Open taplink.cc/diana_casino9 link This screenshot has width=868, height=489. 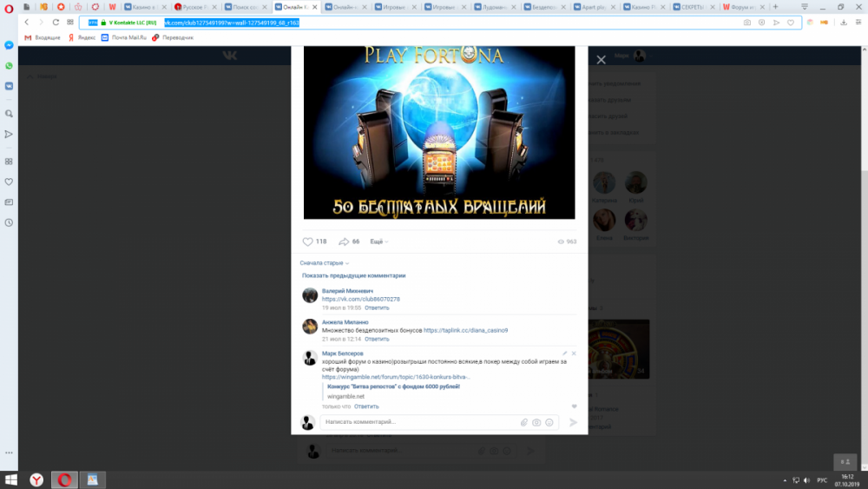pos(465,331)
